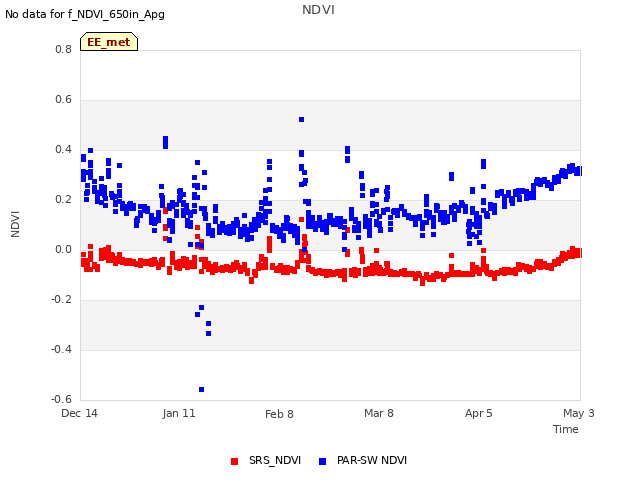Click the Jan 11 x-axis tick label
Image resolution: width=640 pixels, height=480 pixels.
click(x=179, y=413)
